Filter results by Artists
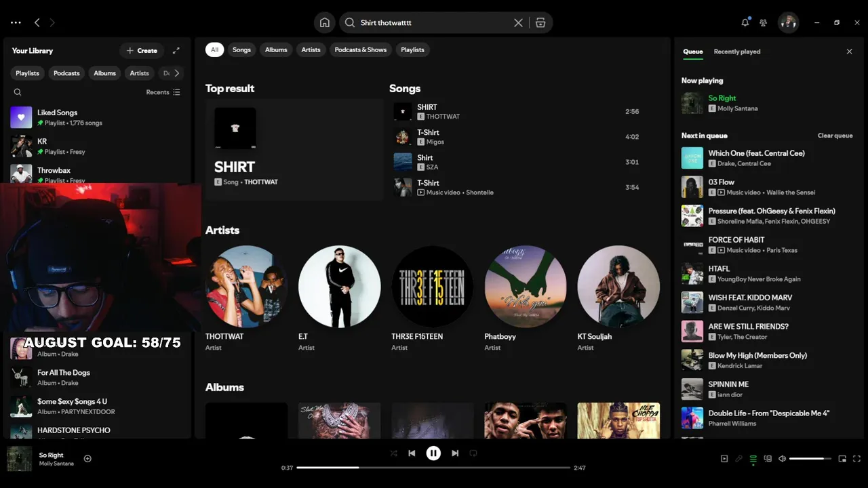The image size is (868, 488). pos(311,49)
